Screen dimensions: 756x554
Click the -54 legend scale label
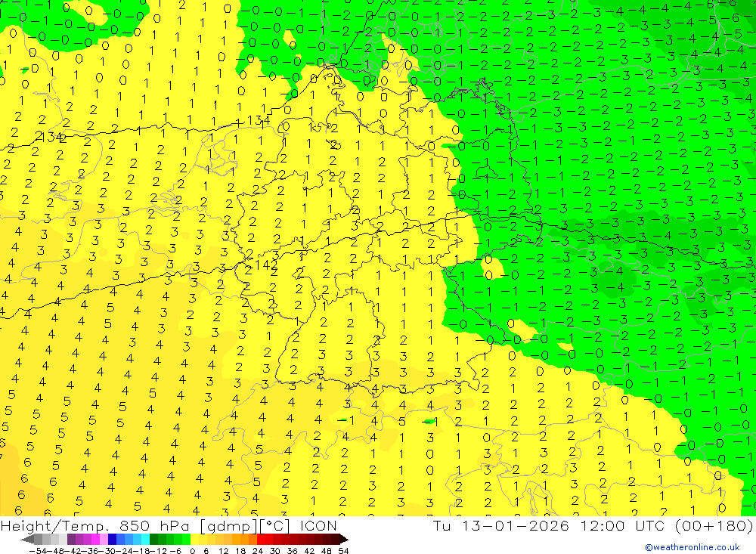(x=38, y=551)
